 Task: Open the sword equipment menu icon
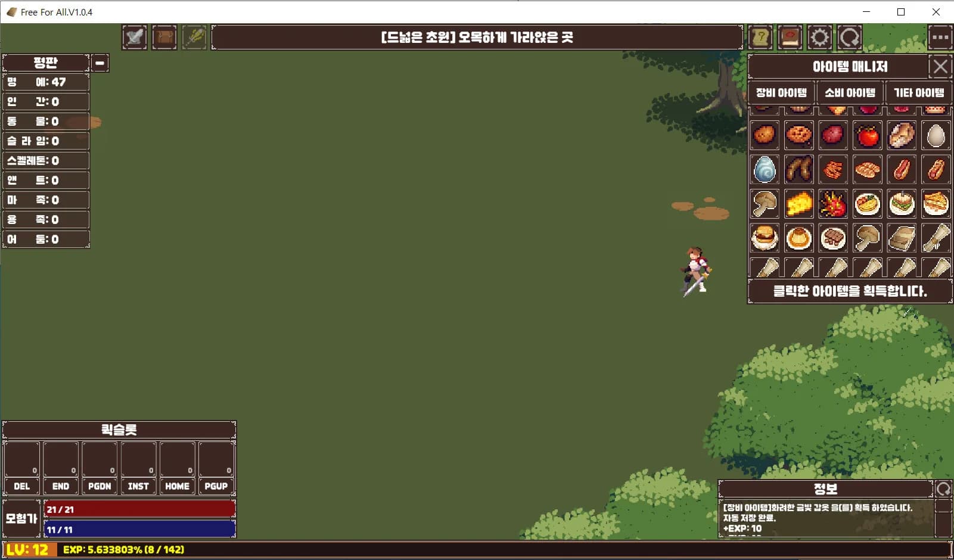pos(135,38)
